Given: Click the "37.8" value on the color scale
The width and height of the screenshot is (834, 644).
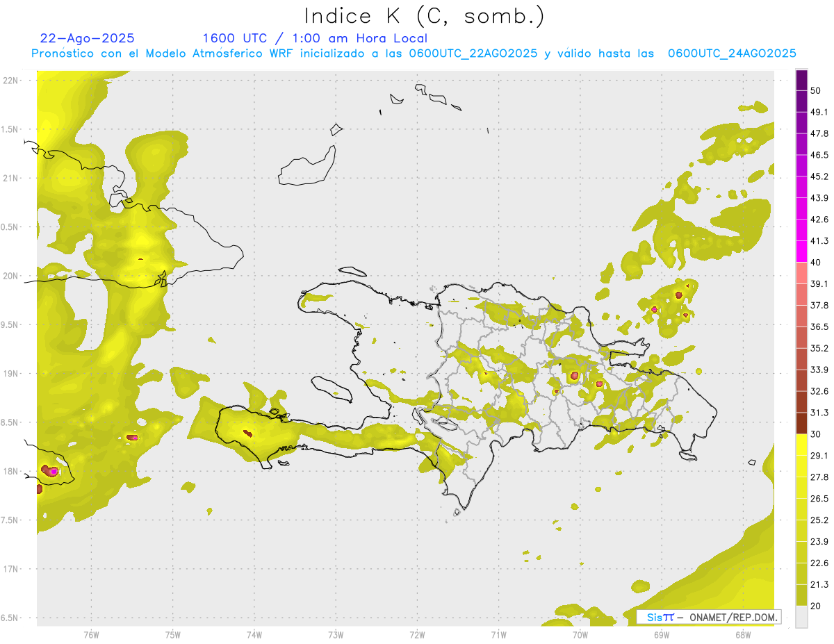Looking at the screenshot, I should coord(819,306).
